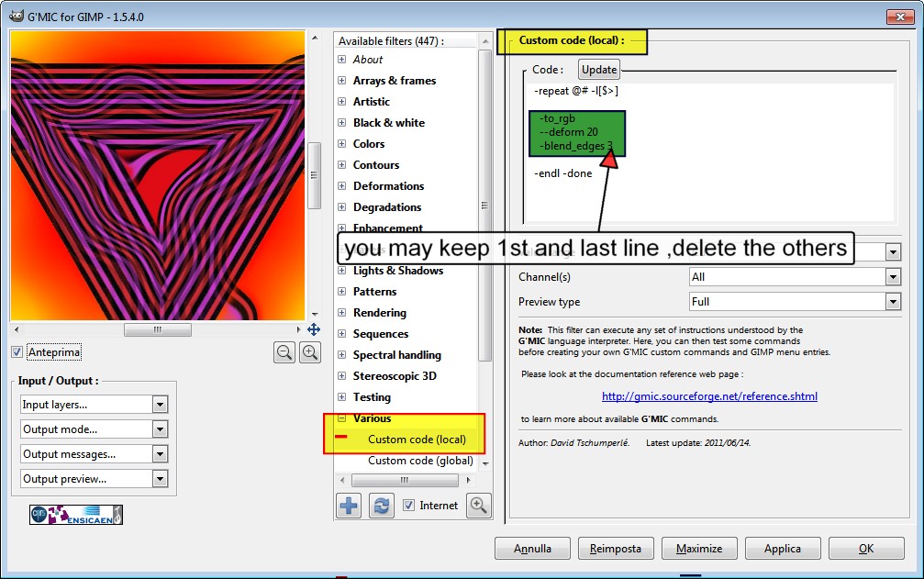
Task: Open the Output messages dropdown
Action: coord(95,454)
